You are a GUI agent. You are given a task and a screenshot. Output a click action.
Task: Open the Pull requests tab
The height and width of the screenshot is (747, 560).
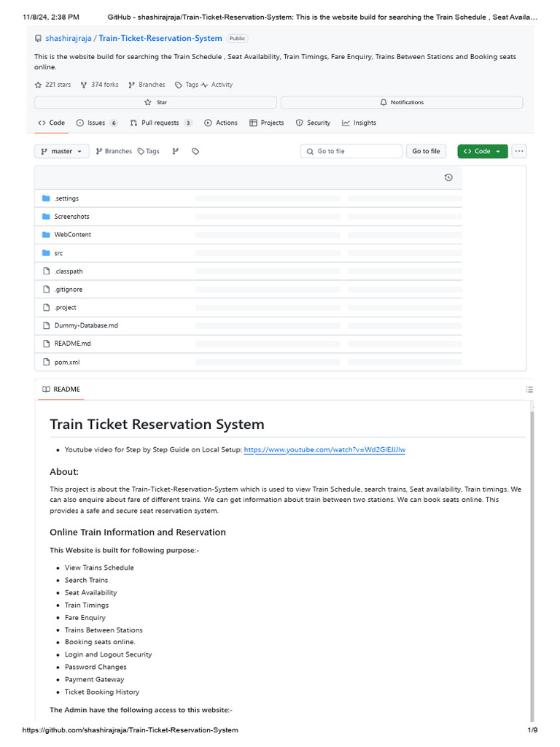160,123
